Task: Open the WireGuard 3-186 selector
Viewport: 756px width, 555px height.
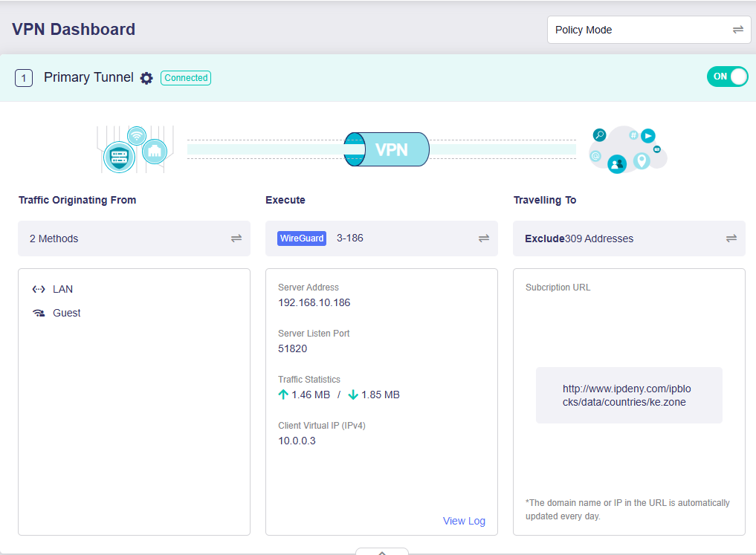Action: (381, 238)
